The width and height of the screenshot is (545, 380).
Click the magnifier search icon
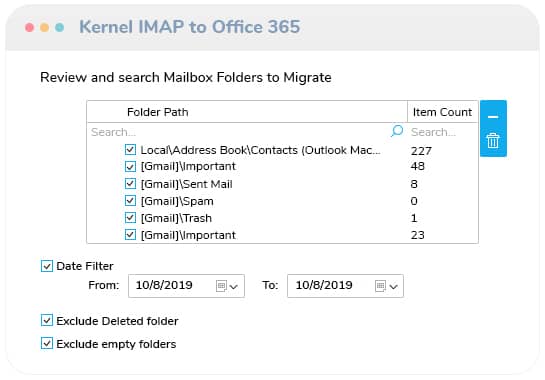(x=397, y=131)
